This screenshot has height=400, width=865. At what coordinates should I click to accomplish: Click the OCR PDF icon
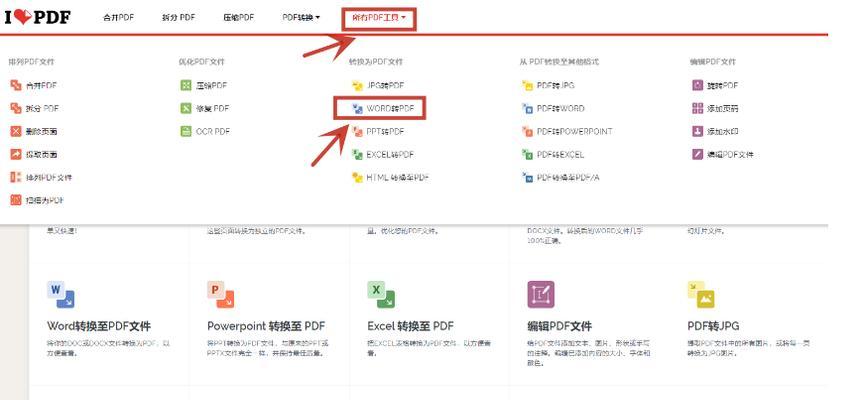(x=186, y=131)
